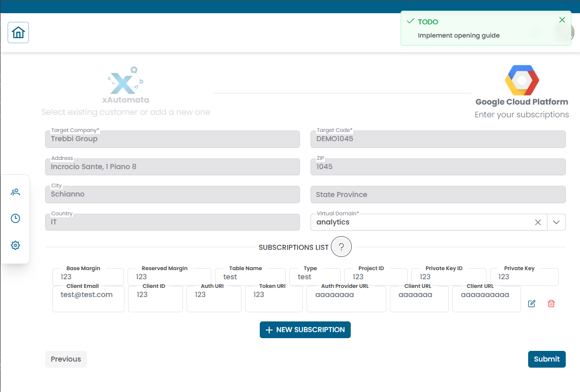Open the subscriptions list help question mark

point(341,247)
